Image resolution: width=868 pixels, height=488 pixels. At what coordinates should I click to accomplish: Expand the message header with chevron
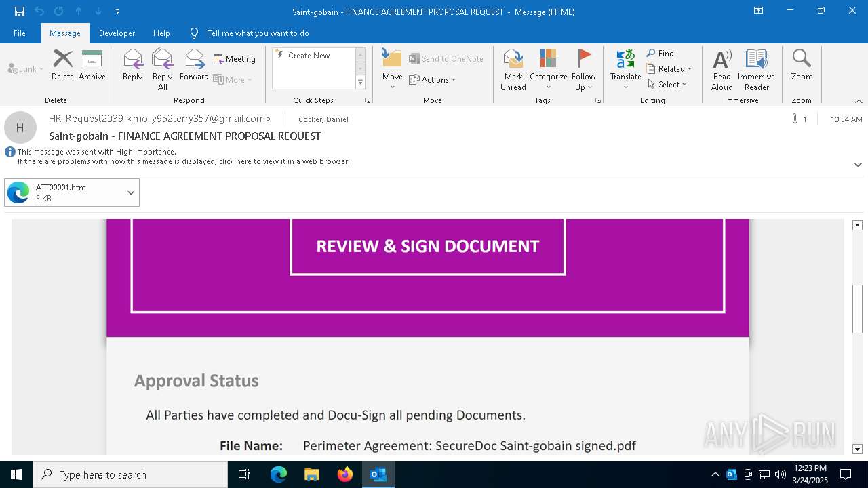click(x=858, y=165)
